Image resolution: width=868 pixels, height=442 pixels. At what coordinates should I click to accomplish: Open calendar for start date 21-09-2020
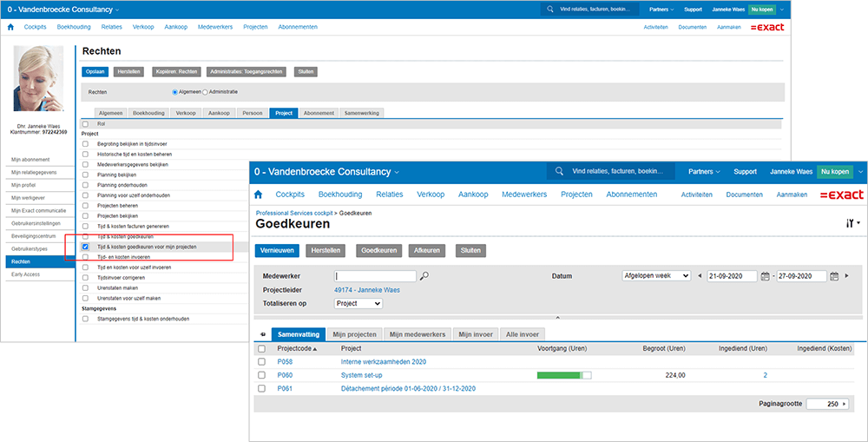coord(765,276)
